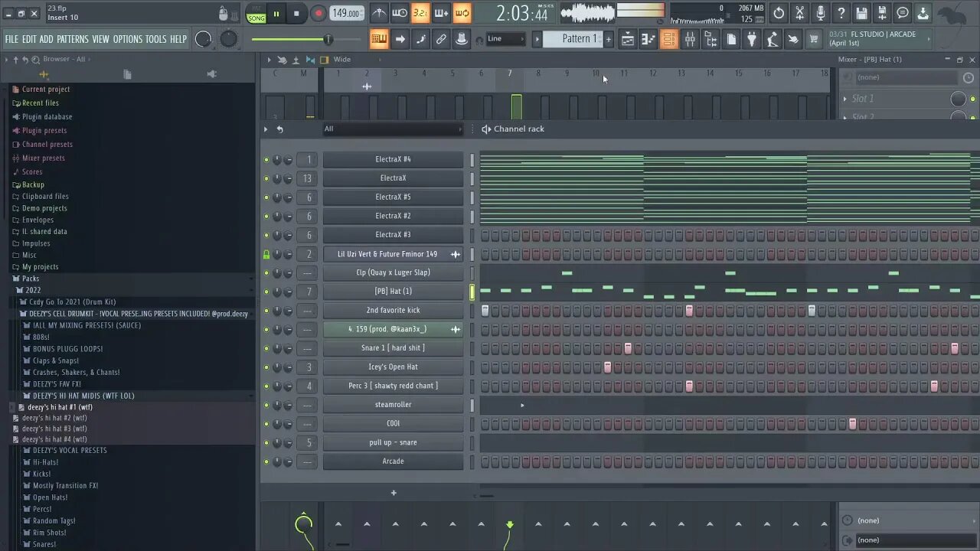The image size is (980, 551).
Task: Mute the Arcade channel
Action: pos(266,461)
